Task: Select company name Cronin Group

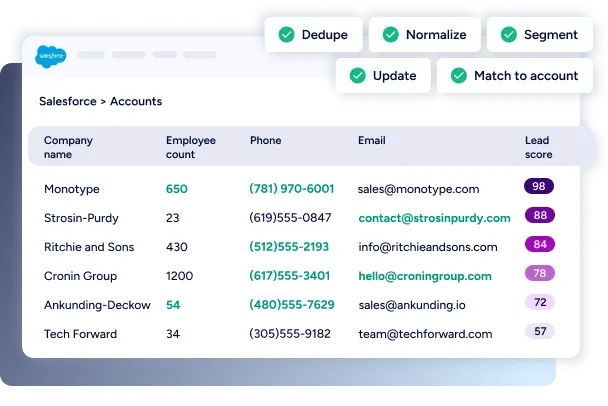Action: tap(80, 276)
